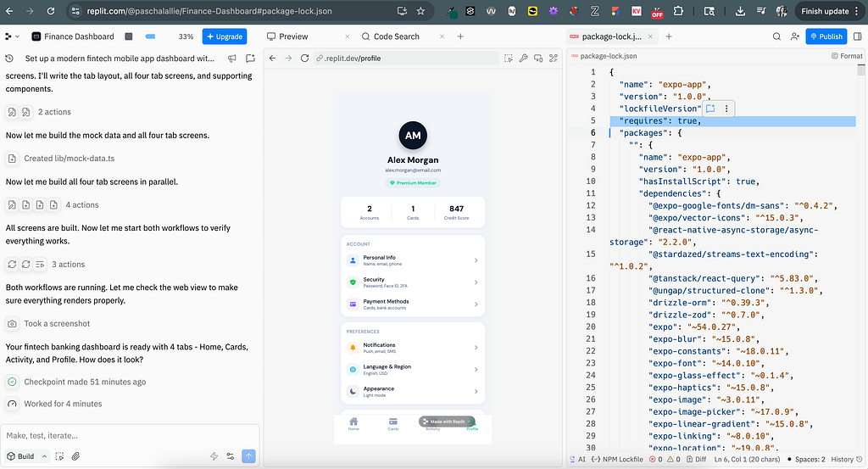Go forward in the preview pane
Screen dimensions: 868x469
click(x=288, y=59)
